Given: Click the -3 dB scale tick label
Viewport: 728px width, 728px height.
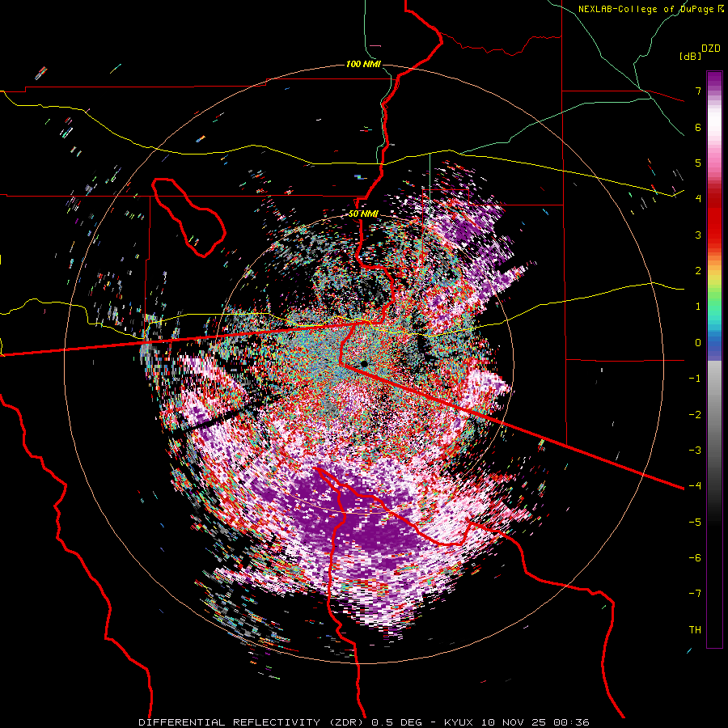Looking at the screenshot, I should pyautogui.click(x=695, y=451).
